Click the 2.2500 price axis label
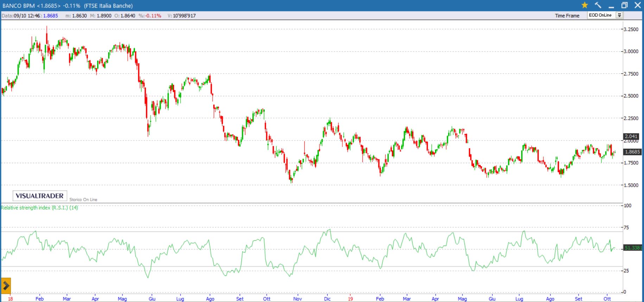 [631, 118]
